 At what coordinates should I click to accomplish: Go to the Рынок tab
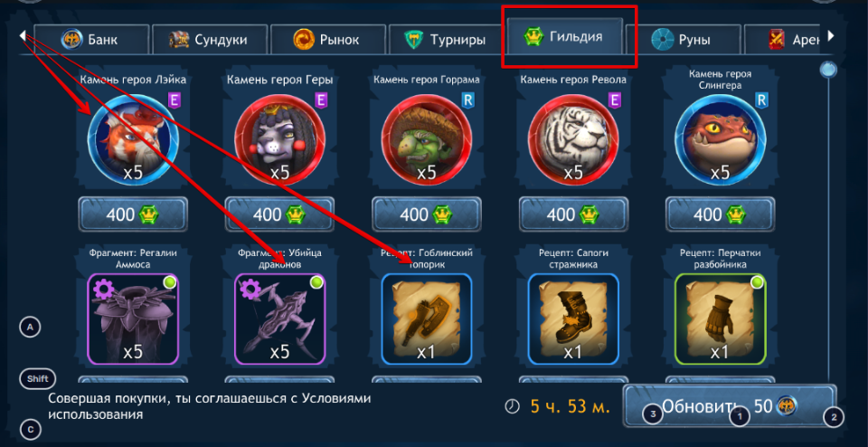tap(328, 39)
